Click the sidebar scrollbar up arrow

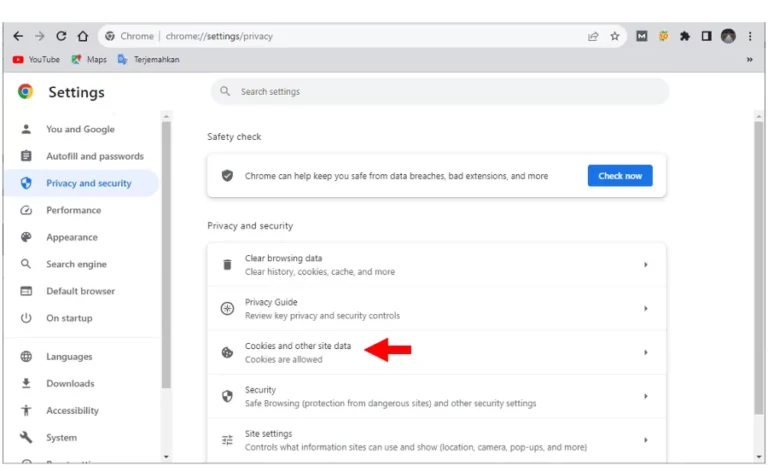(166, 117)
